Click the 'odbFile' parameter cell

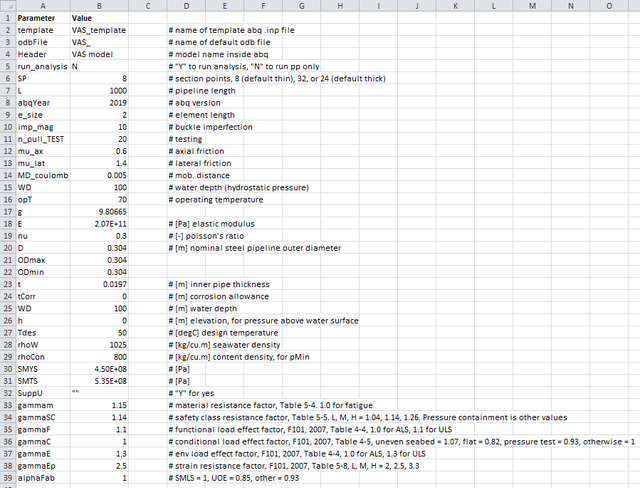43,42
